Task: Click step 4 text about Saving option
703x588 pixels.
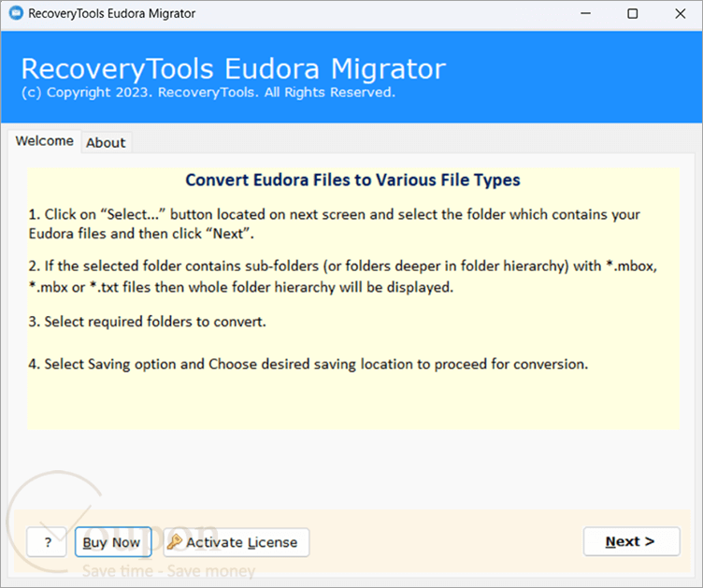Action: tap(308, 365)
